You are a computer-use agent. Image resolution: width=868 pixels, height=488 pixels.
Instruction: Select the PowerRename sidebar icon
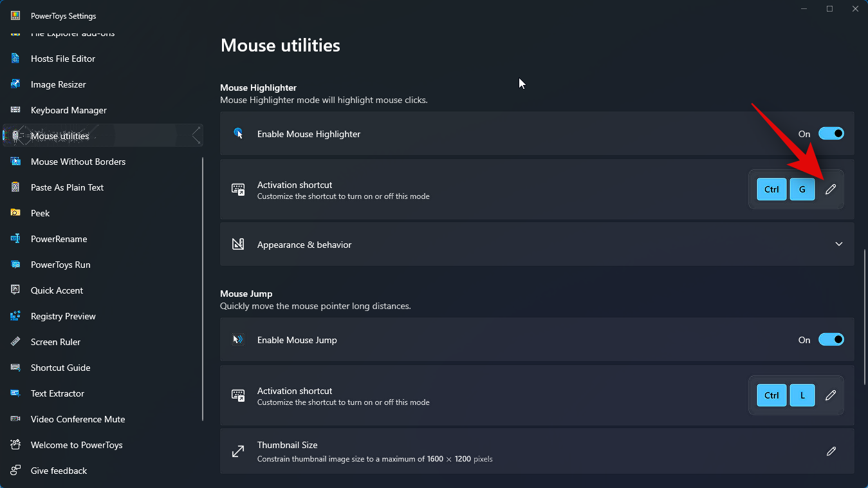[x=15, y=238]
